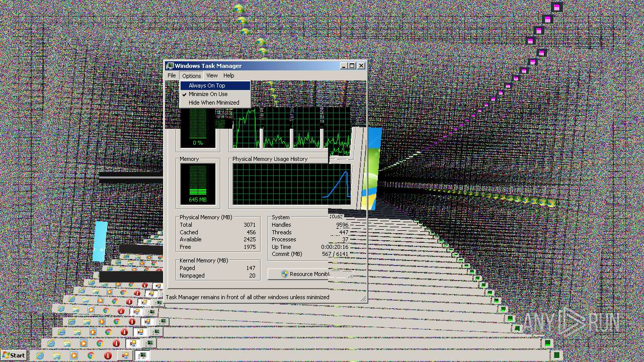Image resolution: width=644 pixels, height=362 pixels.
Task: Enable Hide When Minimized option
Action: click(215, 103)
